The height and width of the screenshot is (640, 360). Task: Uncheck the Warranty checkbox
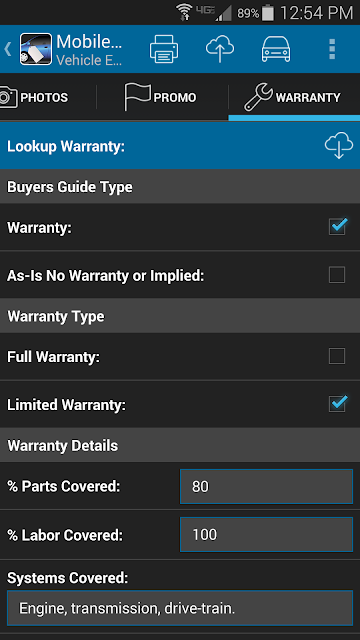click(x=338, y=227)
